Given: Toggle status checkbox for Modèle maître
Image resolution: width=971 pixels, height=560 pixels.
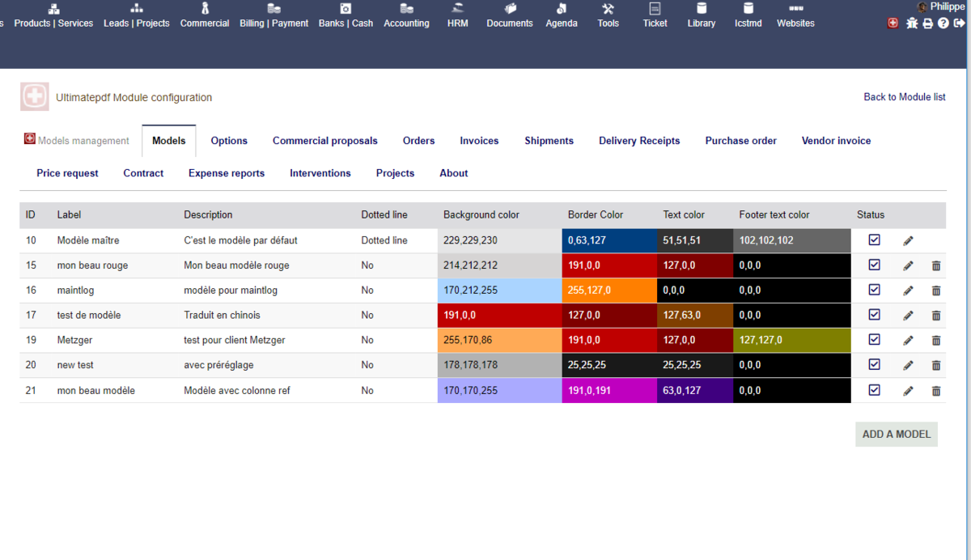Looking at the screenshot, I should 874,240.
